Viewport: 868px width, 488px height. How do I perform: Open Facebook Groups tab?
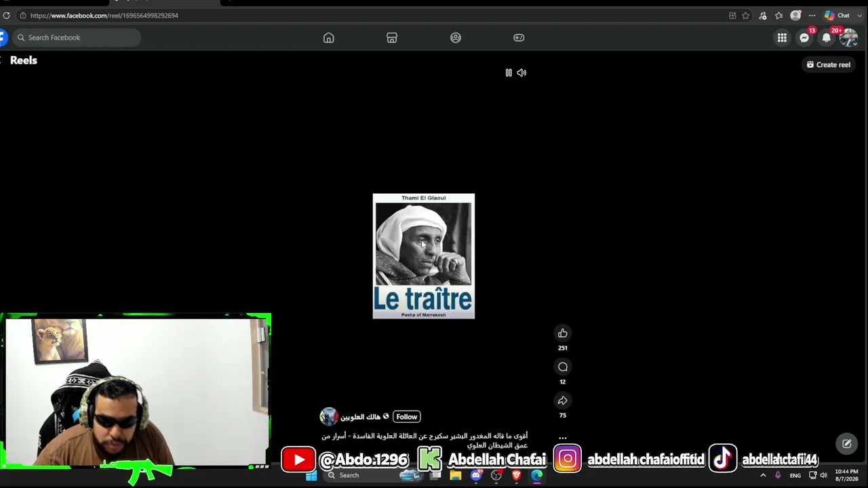456,38
